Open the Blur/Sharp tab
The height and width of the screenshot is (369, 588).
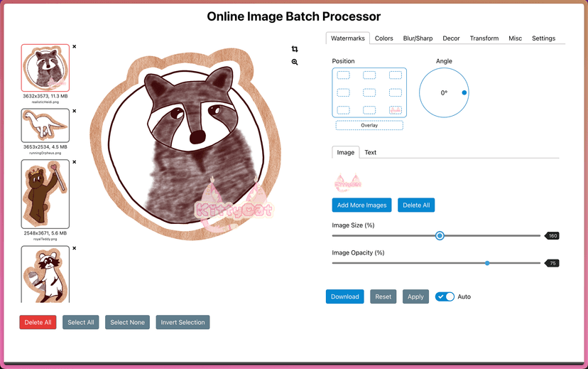point(418,38)
